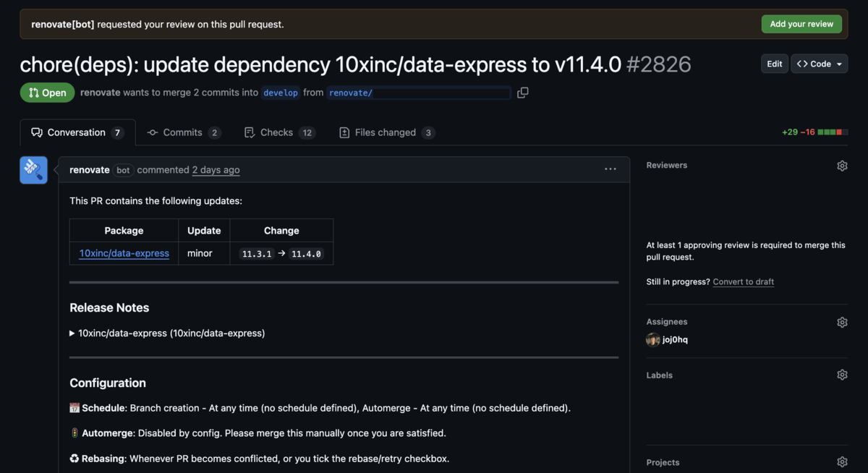Open the comment's three-dot options menu
The height and width of the screenshot is (473, 868).
tap(610, 169)
